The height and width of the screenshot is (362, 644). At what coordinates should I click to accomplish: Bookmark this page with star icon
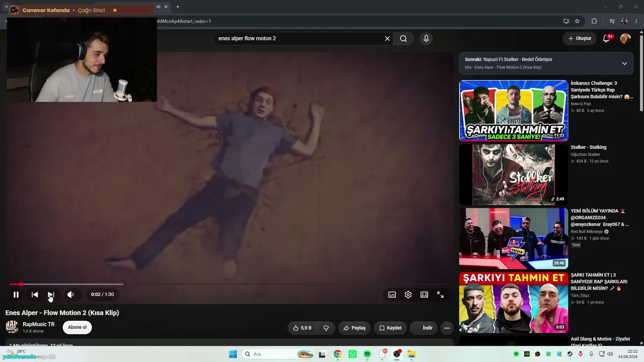[x=577, y=21]
